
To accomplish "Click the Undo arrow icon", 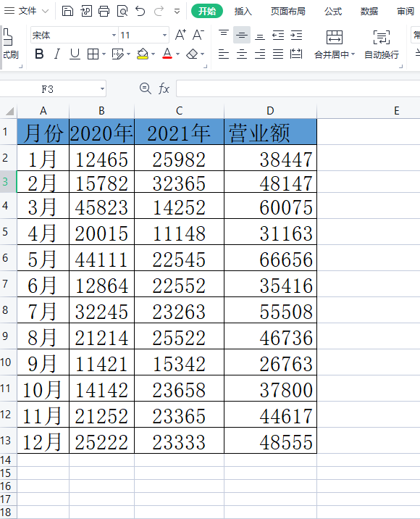I will [x=140, y=12].
